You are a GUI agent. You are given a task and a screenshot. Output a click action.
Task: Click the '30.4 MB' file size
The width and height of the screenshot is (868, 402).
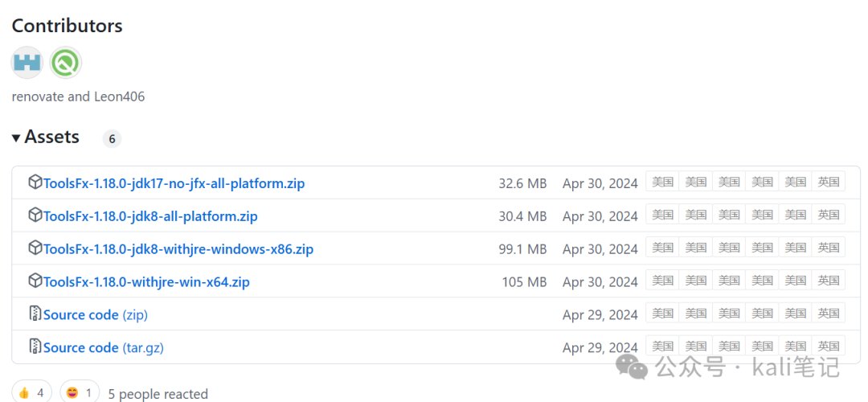[522, 216]
